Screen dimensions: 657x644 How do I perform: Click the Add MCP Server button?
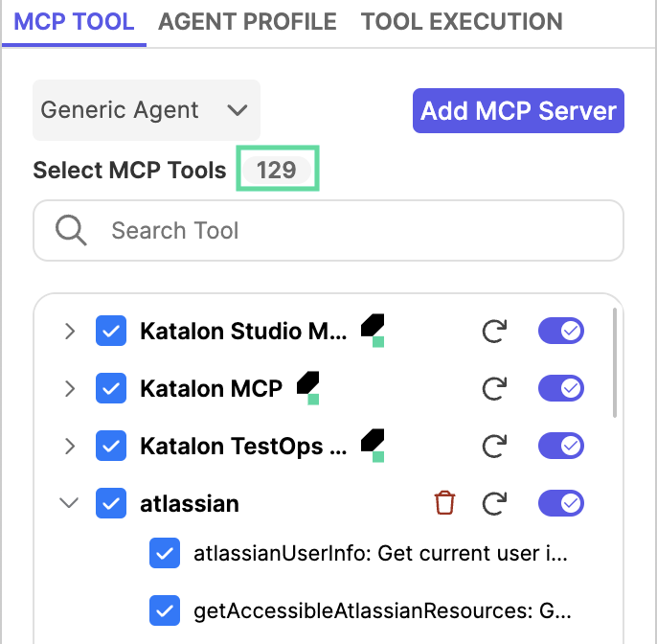(x=518, y=111)
